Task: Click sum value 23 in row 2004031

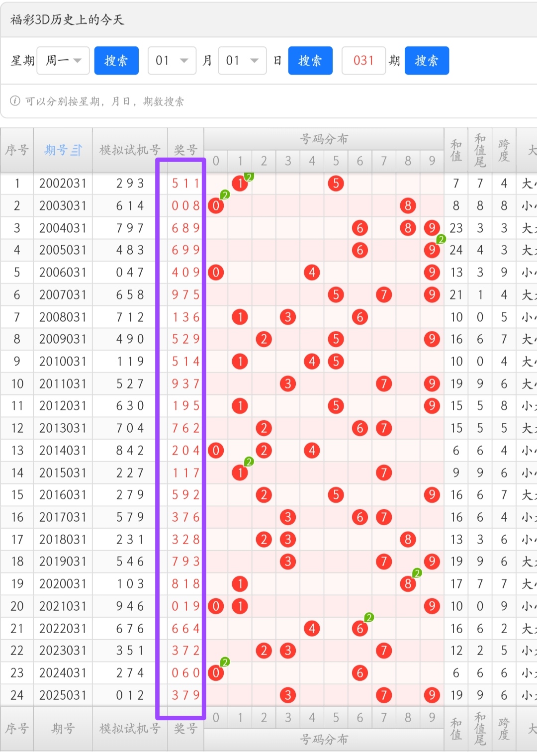Action: [456, 228]
